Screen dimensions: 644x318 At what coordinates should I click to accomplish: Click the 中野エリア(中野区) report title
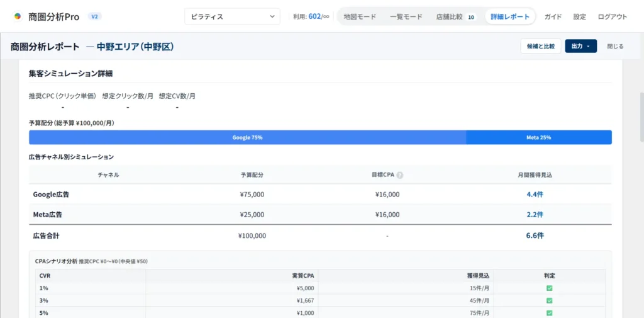135,47
